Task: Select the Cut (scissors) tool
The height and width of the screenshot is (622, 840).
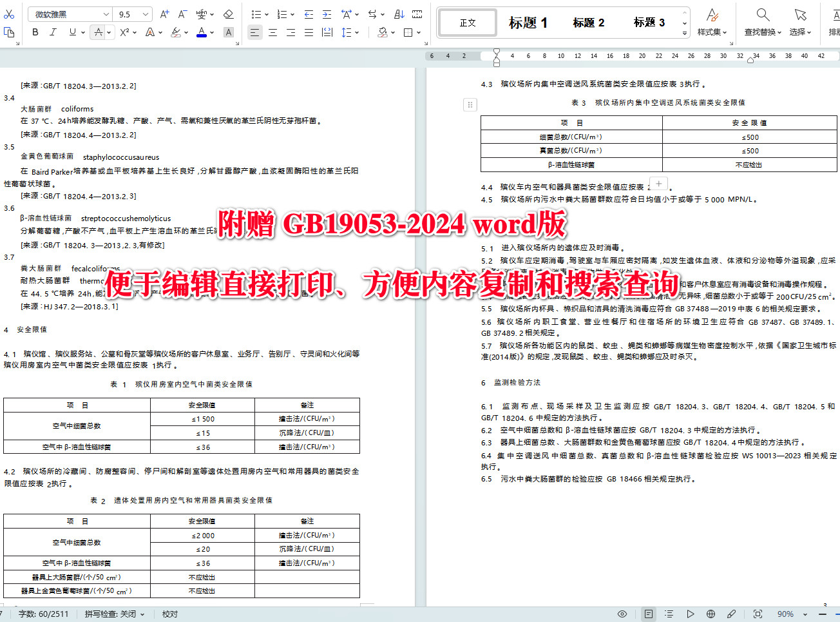Action: 10,14
